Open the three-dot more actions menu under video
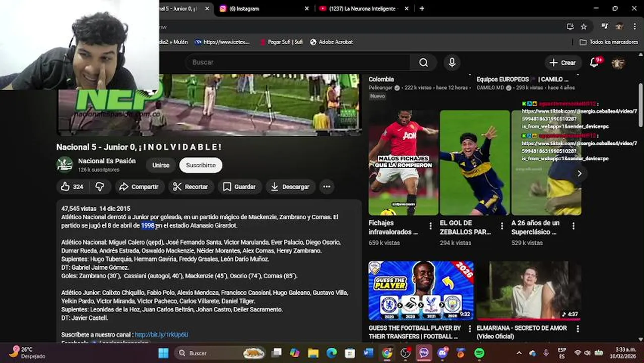Image resolution: width=644 pixels, height=363 pixels. [x=327, y=187]
